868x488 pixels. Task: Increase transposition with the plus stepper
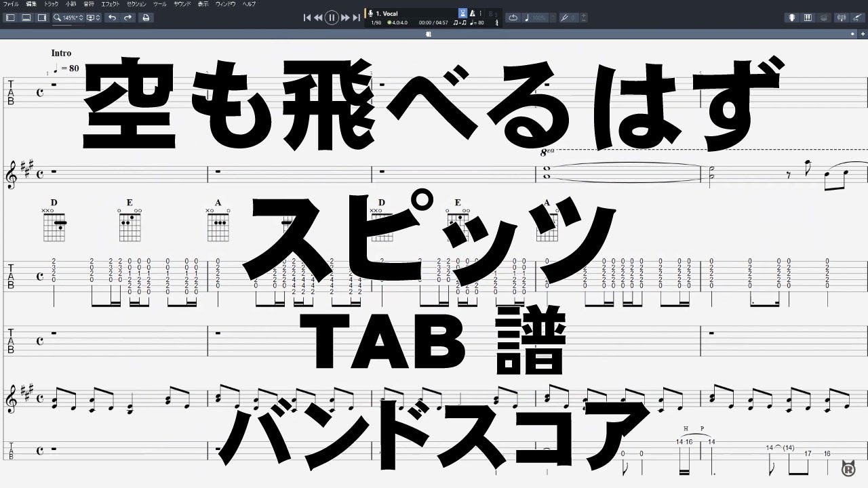point(584,15)
